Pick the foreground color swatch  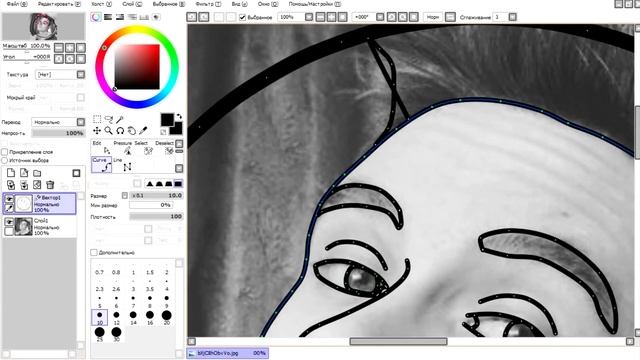coord(167,120)
